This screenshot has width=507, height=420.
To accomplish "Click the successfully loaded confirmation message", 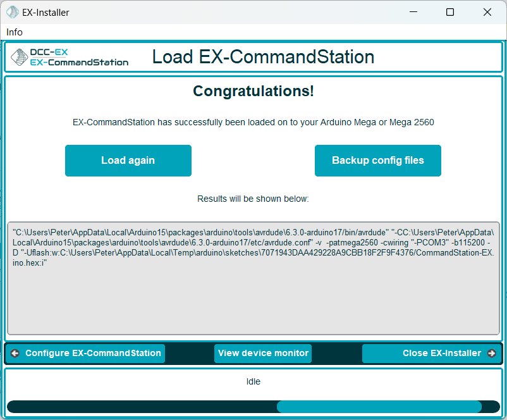I will pyautogui.click(x=253, y=122).
